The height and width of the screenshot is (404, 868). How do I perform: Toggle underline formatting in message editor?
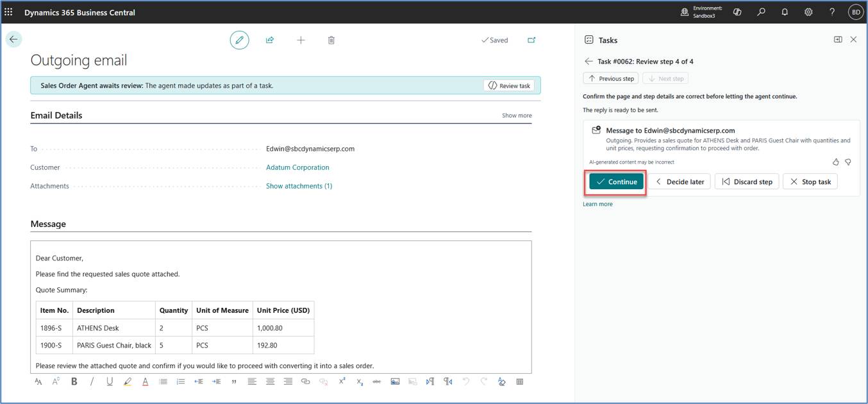click(x=110, y=382)
